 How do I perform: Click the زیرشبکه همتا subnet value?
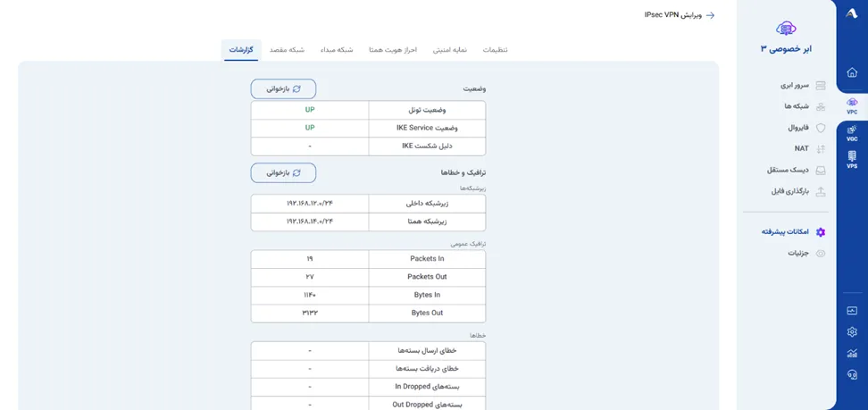310,222
